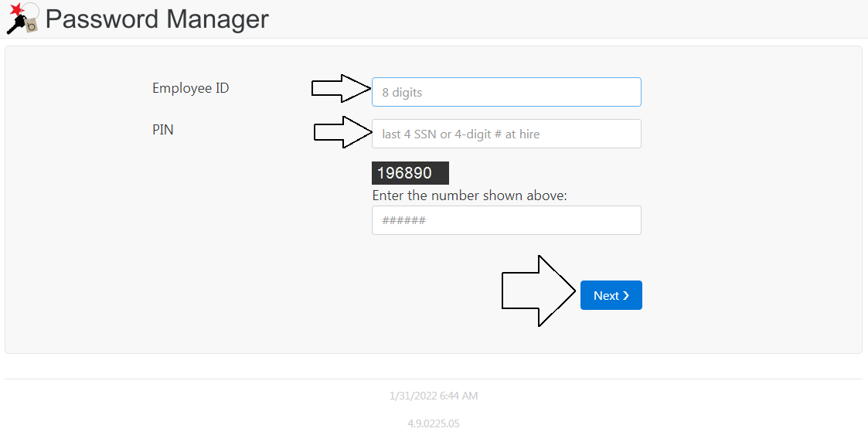868x442 pixels.
Task: Click the chevron inside the Next button
Action: pos(625,296)
